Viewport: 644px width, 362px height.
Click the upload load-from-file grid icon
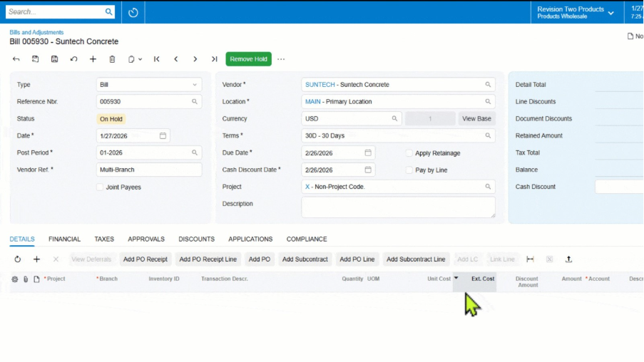(569, 259)
